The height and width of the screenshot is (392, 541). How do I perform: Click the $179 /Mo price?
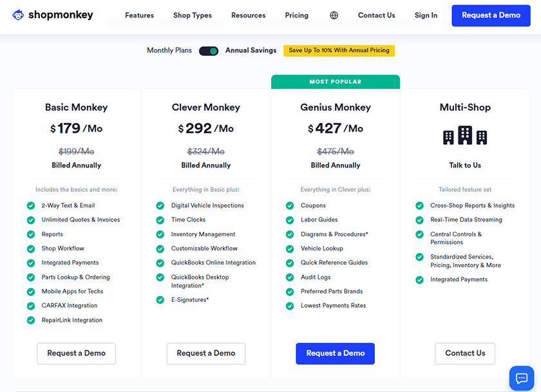pyautogui.click(x=76, y=129)
